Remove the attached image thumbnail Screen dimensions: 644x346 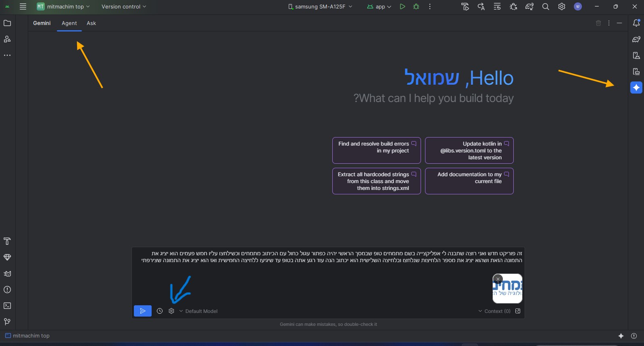pyautogui.click(x=498, y=279)
